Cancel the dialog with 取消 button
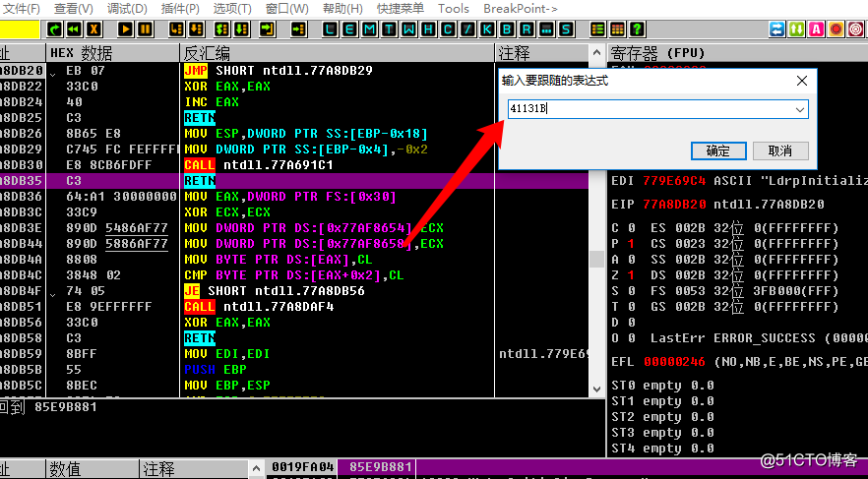This screenshot has height=479, width=868. point(780,151)
